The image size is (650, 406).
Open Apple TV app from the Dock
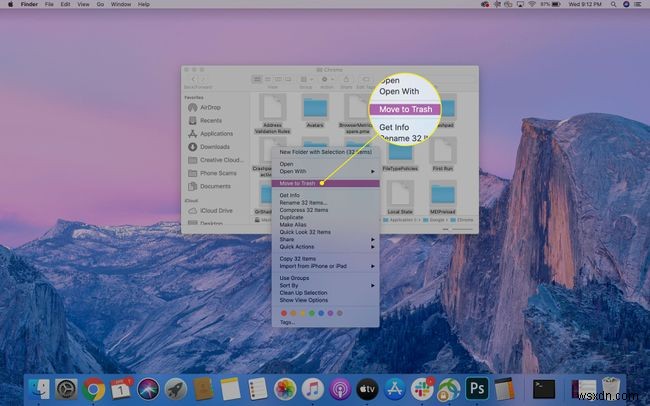pos(367,389)
